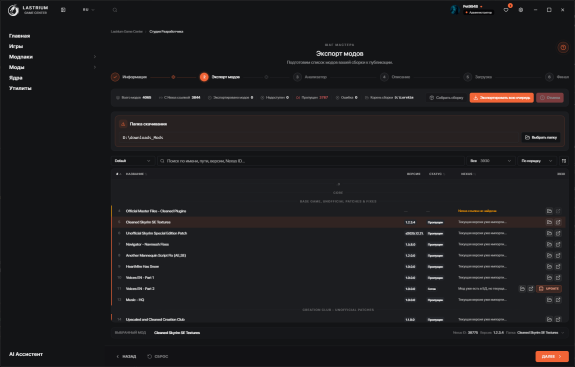Open the Default profile dropdown
Viewport: 575px width, 367px height.
coord(132,161)
